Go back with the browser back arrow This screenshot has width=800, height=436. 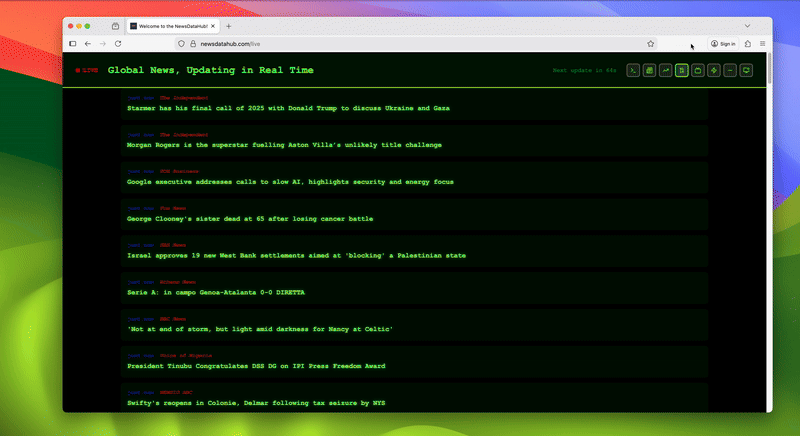(88, 44)
